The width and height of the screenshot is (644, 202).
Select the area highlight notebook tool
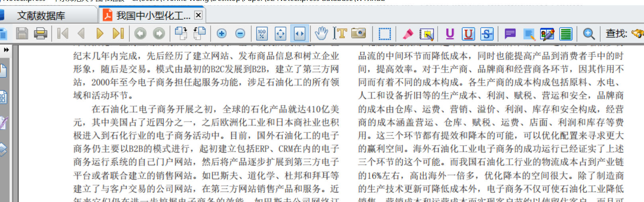[427, 34]
